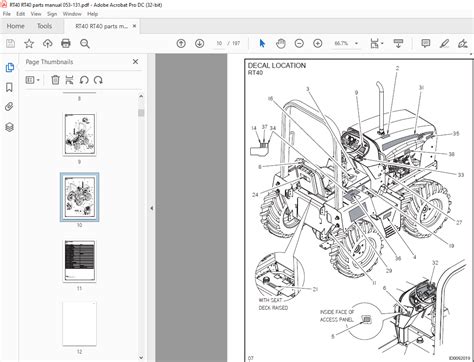The image size is (474, 362).
Task: Go to next page arrow
Action: point(199,43)
